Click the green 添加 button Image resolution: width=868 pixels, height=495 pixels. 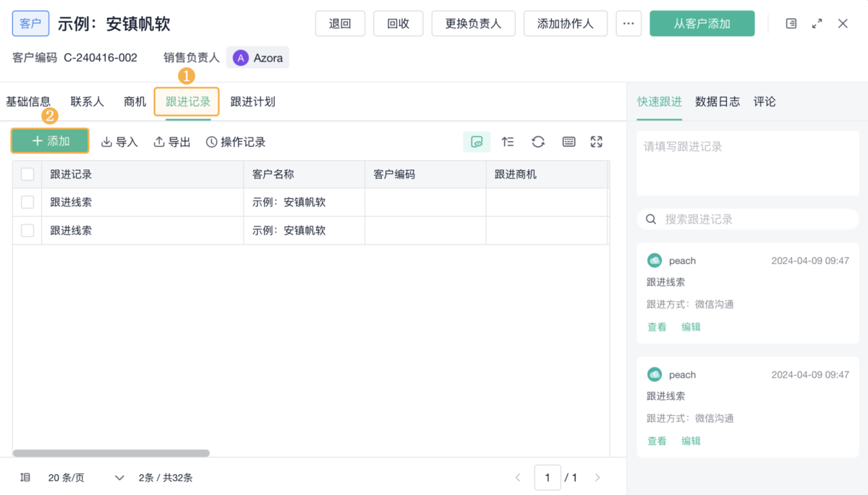(50, 141)
